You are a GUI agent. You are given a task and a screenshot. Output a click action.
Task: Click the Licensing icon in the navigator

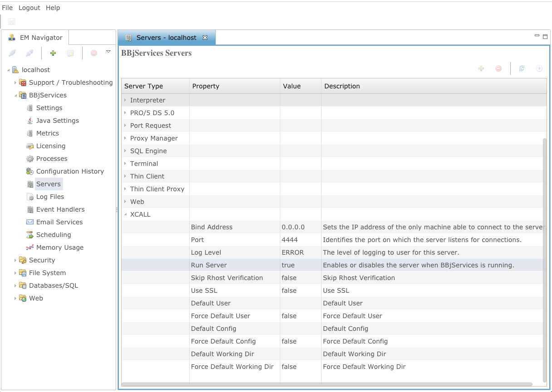(30, 146)
